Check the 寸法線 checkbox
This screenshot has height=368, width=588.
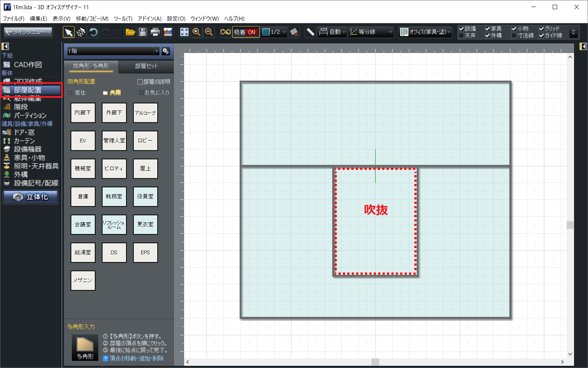click(514, 36)
